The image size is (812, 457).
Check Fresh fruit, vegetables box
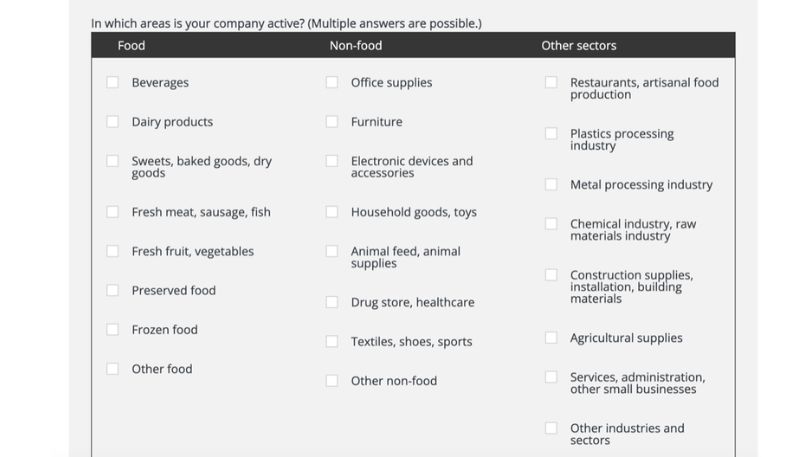(x=113, y=250)
